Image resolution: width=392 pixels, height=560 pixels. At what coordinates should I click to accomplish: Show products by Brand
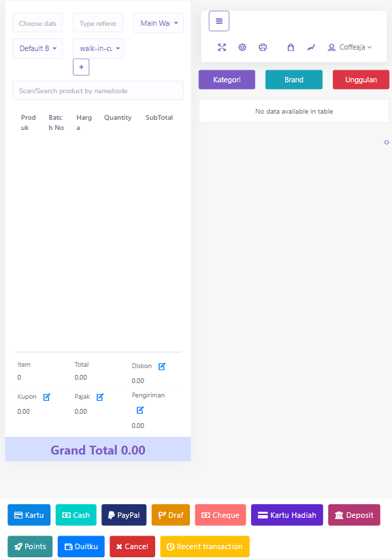[x=294, y=80]
